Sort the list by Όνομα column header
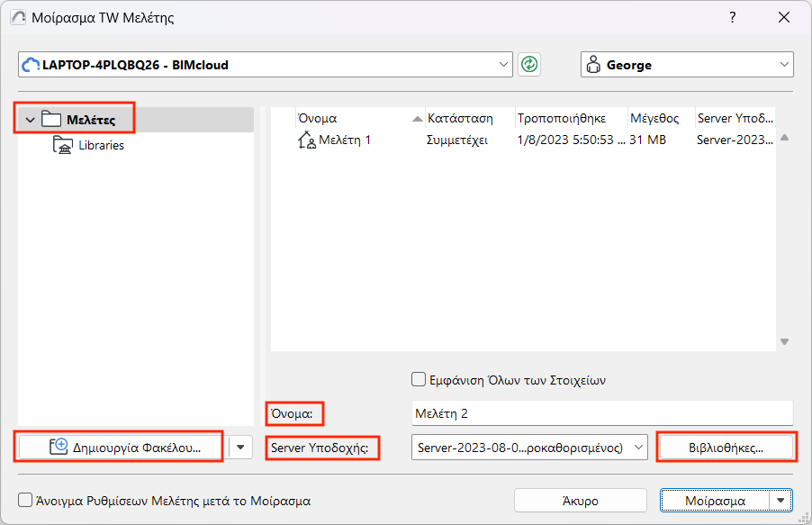The height and width of the screenshot is (525, 812). [x=359, y=119]
